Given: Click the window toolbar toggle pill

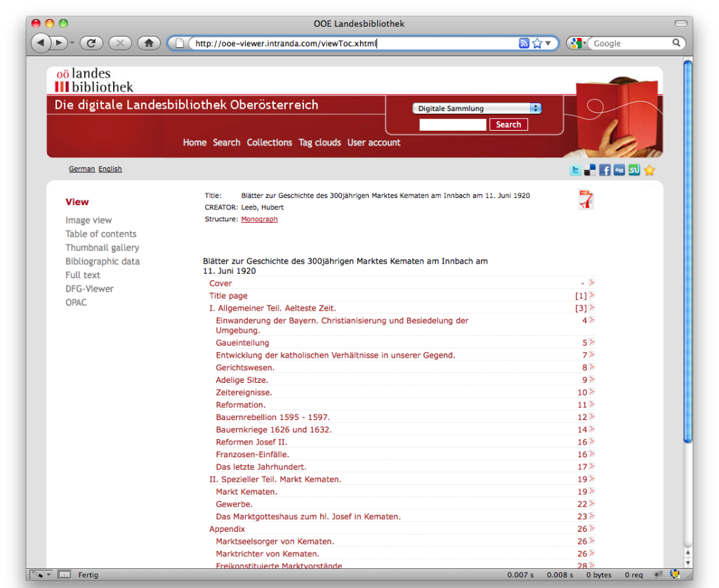Looking at the screenshot, I should pos(680,23).
